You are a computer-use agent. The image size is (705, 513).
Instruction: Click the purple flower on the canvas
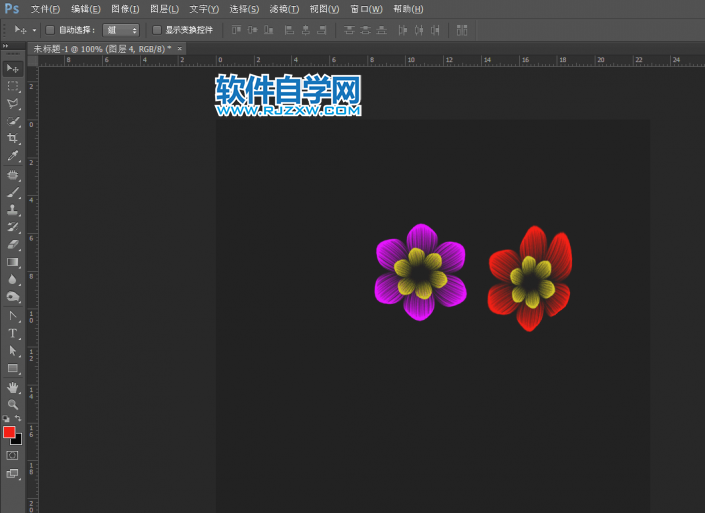pyautogui.click(x=420, y=272)
